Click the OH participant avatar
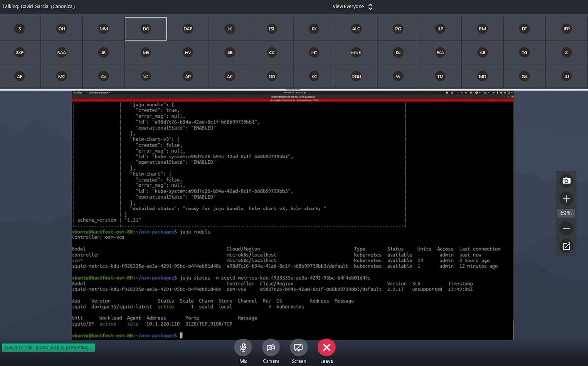Viewport: 588px width, 366px height. 61,28
